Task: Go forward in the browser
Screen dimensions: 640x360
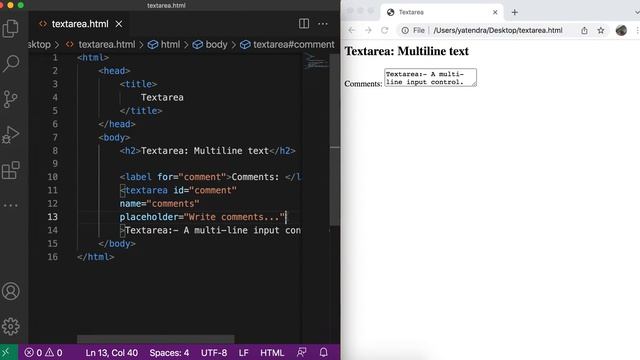Action: coord(368,30)
